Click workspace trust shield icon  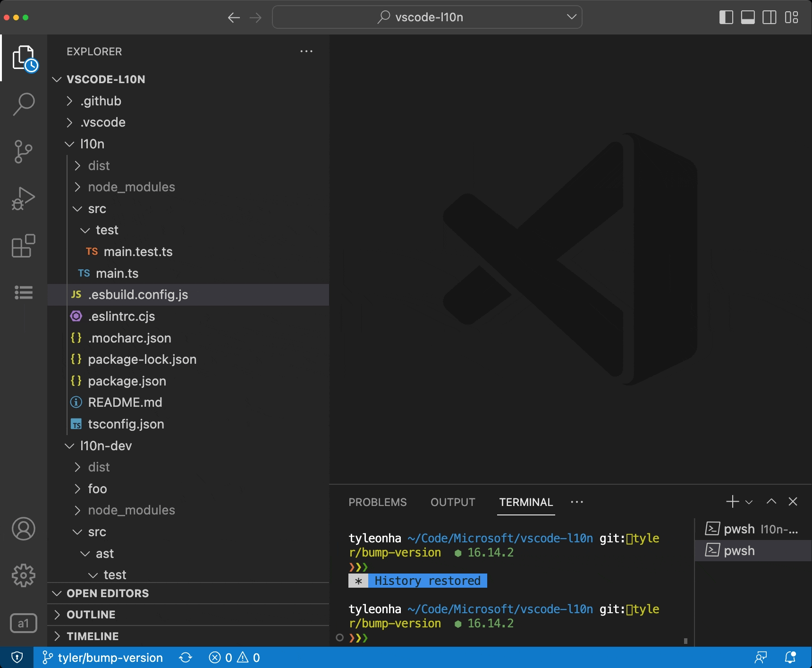pos(17,658)
